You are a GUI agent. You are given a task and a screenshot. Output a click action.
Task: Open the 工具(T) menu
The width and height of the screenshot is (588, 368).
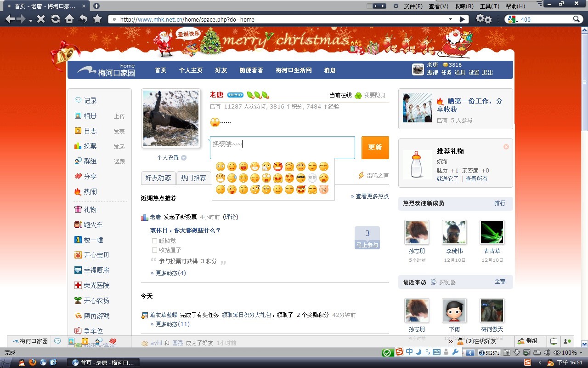point(489,6)
